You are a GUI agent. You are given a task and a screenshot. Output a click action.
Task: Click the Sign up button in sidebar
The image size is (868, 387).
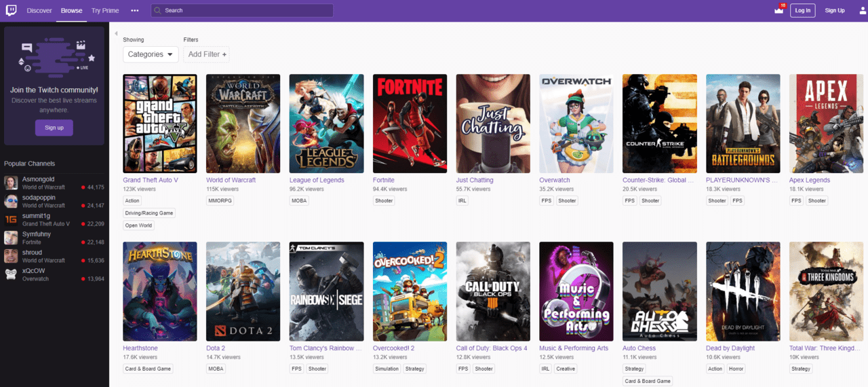point(54,128)
